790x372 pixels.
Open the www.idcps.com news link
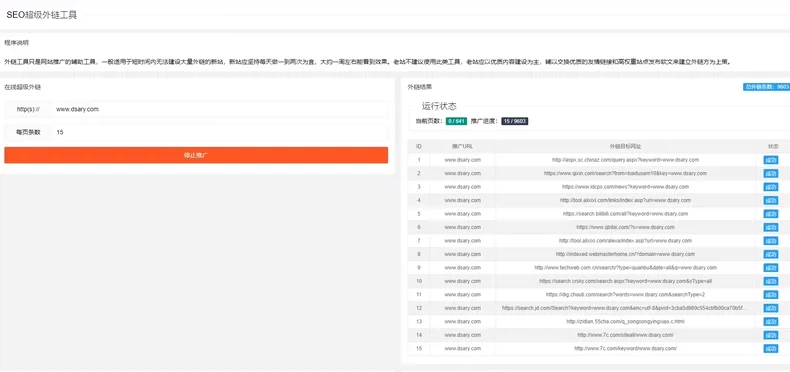point(625,187)
